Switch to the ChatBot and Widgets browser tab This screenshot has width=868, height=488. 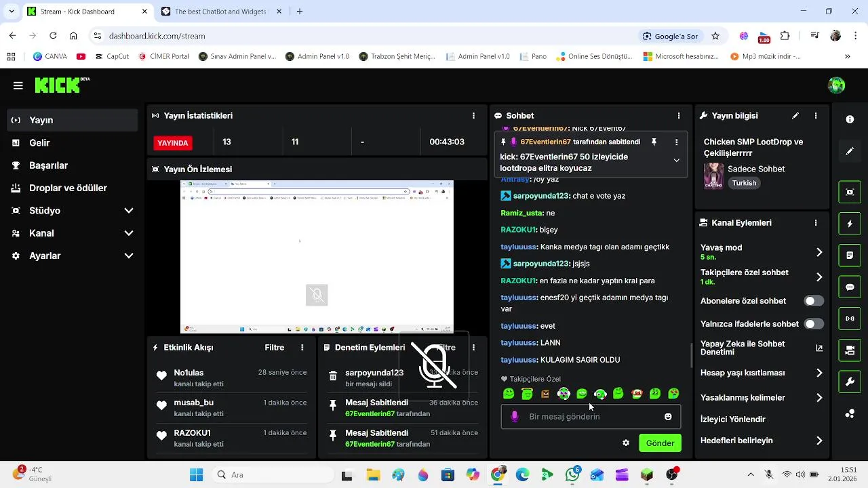[x=220, y=12]
